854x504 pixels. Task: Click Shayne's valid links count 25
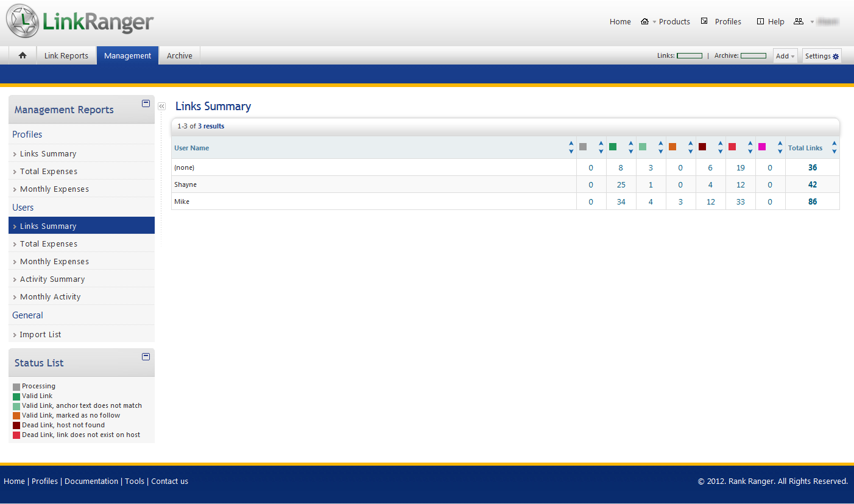pyautogui.click(x=621, y=184)
